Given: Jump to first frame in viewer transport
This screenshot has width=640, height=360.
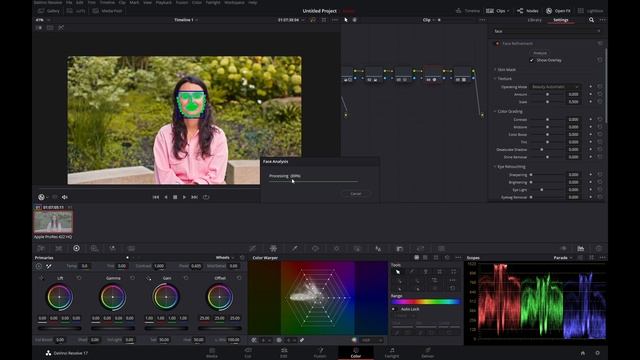Looking at the screenshot, I should click(156, 197).
